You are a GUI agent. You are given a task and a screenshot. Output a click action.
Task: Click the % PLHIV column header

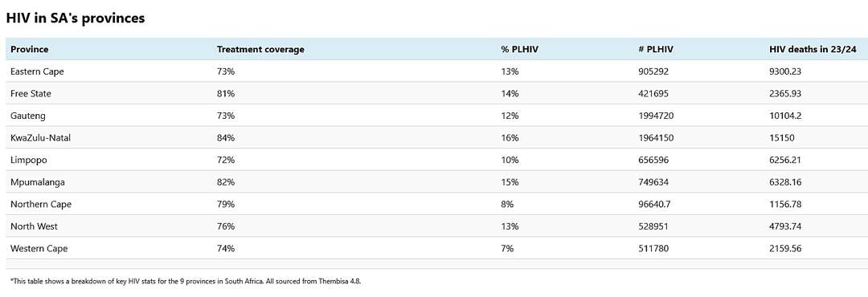pos(519,49)
